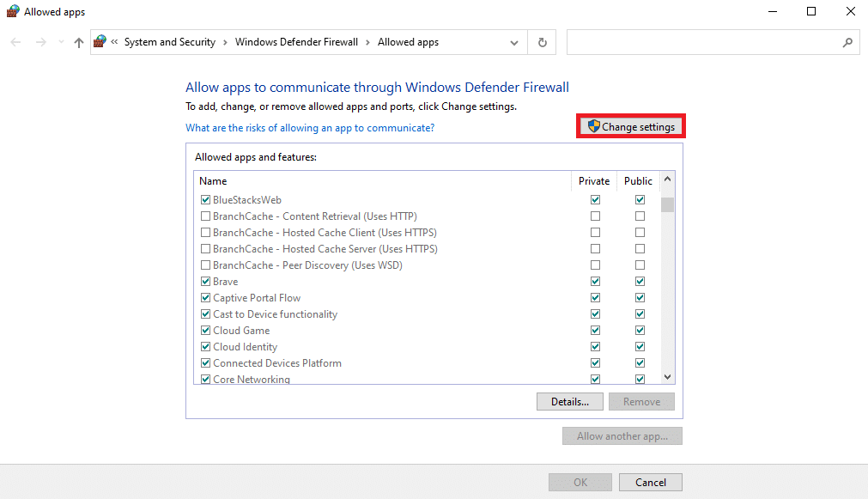Click the window title bar firewall icon
The image size is (868, 499).
[x=13, y=12]
